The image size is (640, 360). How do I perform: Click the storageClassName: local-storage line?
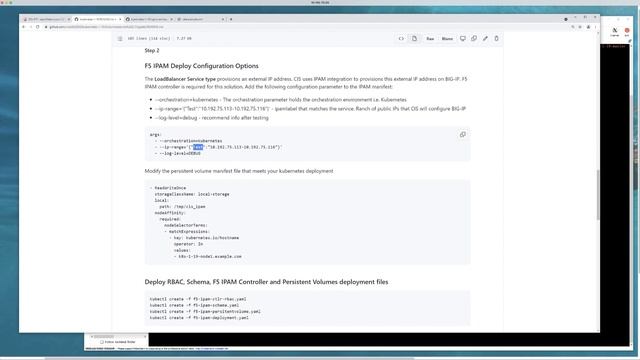coord(192,194)
